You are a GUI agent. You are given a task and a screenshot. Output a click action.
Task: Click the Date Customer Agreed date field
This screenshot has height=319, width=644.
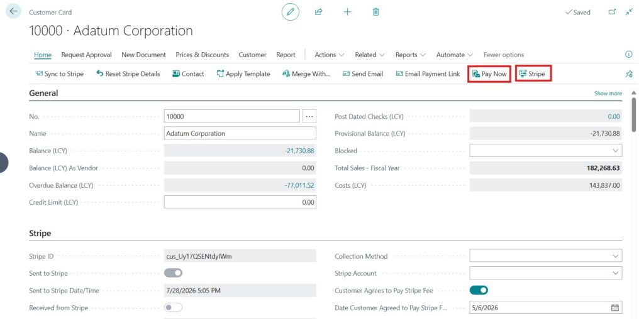545,308
